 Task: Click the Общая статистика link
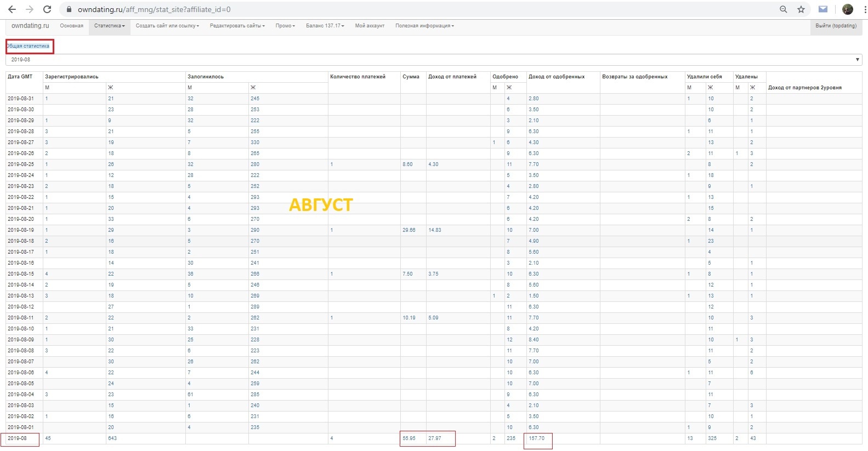29,46
